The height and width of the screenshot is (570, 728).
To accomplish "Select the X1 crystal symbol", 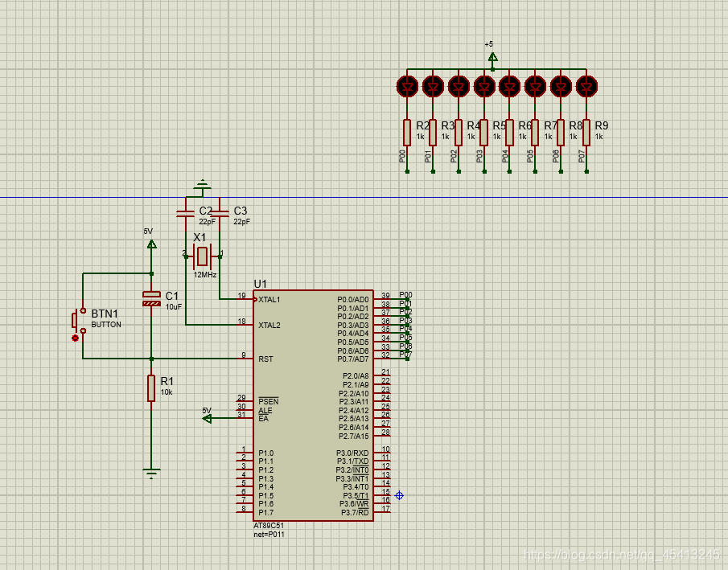I will click(x=203, y=256).
